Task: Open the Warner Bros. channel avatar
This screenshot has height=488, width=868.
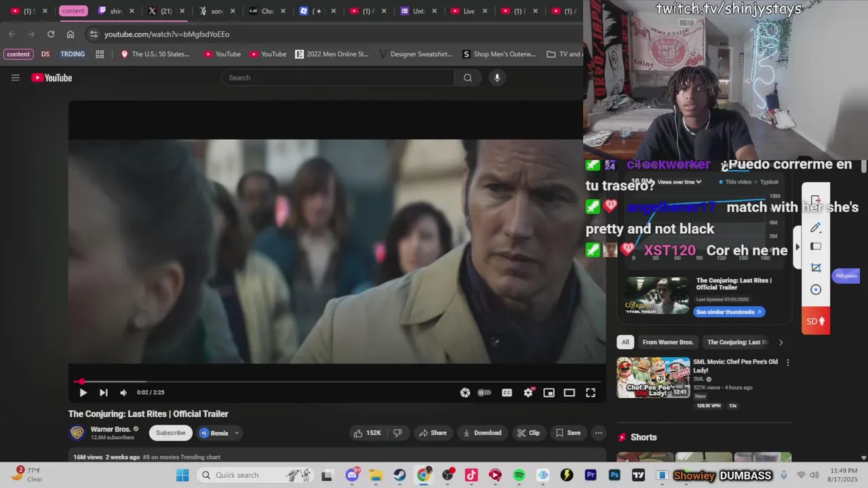Action: (77, 433)
